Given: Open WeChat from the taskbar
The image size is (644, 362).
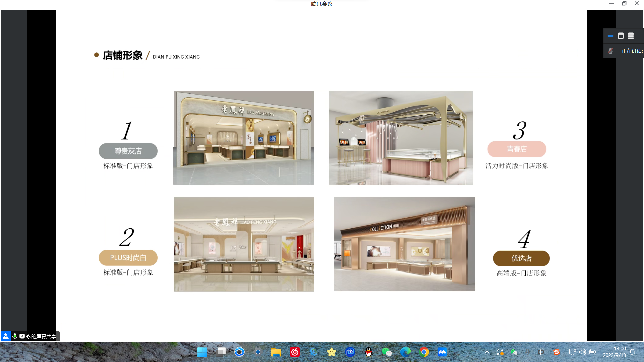Looking at the screenshot, I should (387, 352).
